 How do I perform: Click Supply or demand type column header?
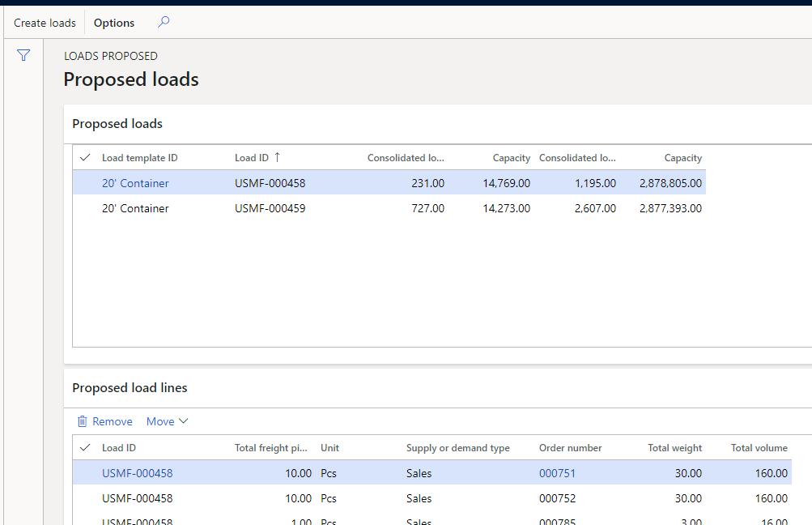[457, 447]
